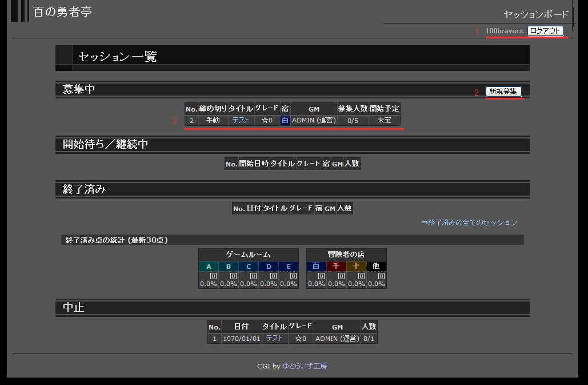Select game room B header cell
Image resolution: width=588 pixels, height=385 pixels.
(x=229, y=267)
